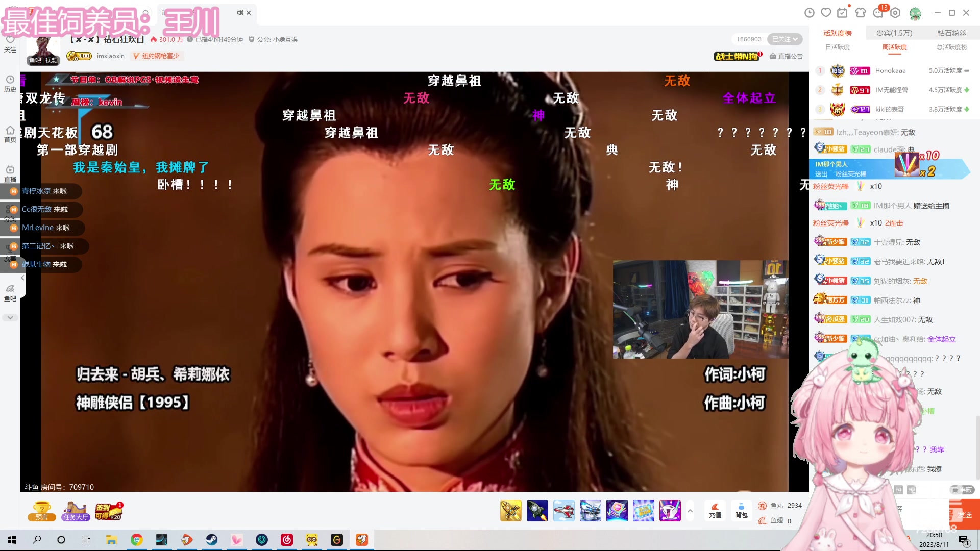The image size is (980, 551).
Task: Open the 预言 prediction feature
Action: (x=41, y=511)
